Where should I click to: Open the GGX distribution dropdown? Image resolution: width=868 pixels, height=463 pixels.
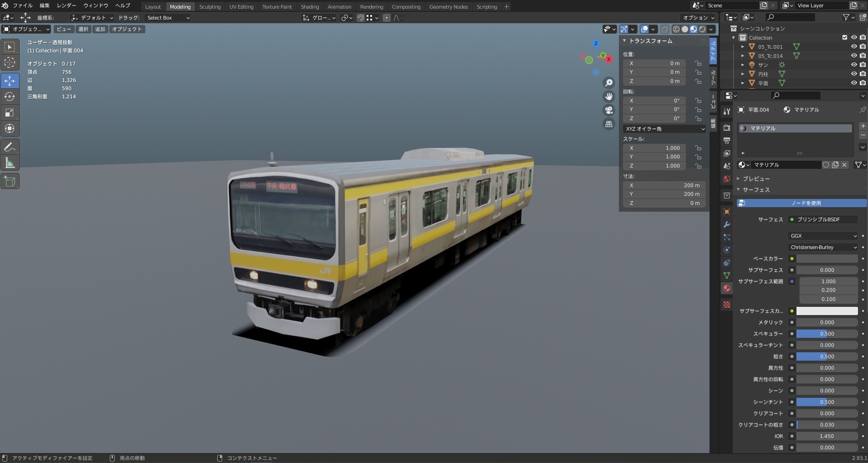coord(823,236)
